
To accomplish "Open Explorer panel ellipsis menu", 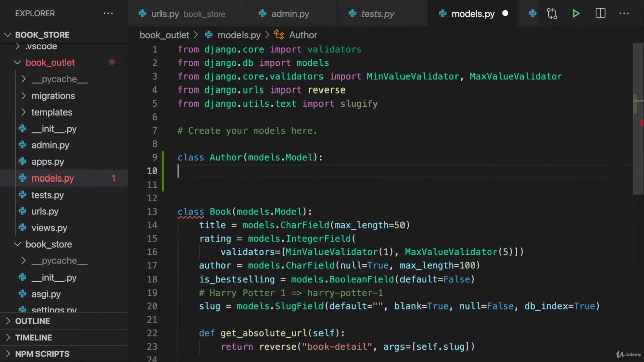I will pyautogui.click(x=108, y=13).
